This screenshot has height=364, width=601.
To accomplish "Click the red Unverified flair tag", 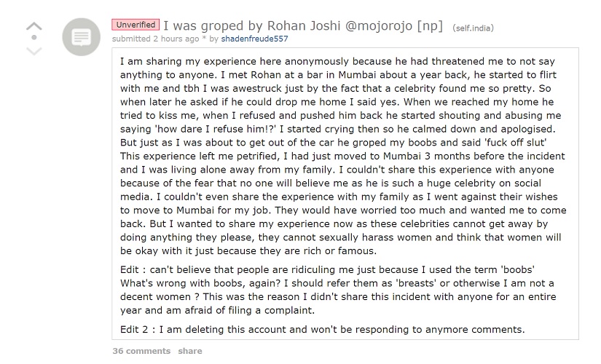I will pos(135,25).
